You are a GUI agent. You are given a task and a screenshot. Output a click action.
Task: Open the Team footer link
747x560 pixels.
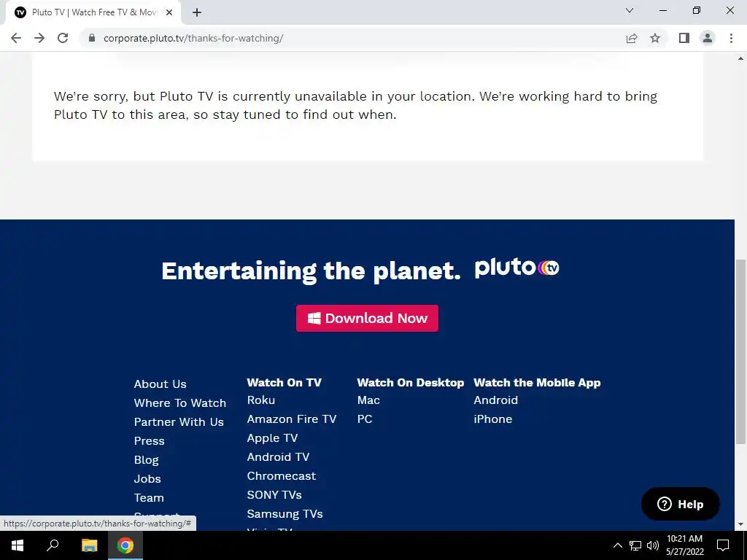tap(149, 498)
